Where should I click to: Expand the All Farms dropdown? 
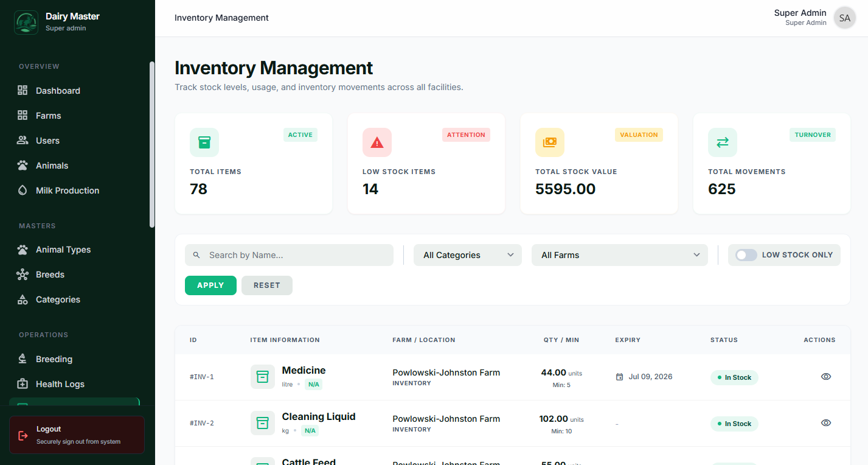619,255
